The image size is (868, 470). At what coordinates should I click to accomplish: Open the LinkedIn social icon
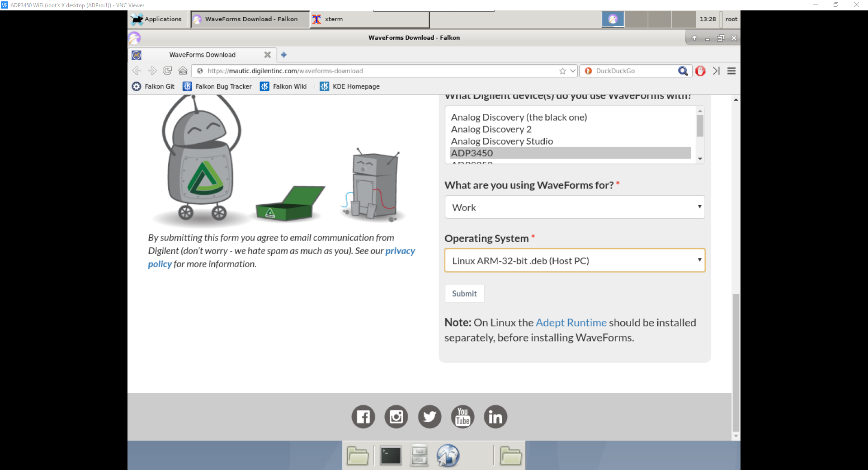[495, 417]
